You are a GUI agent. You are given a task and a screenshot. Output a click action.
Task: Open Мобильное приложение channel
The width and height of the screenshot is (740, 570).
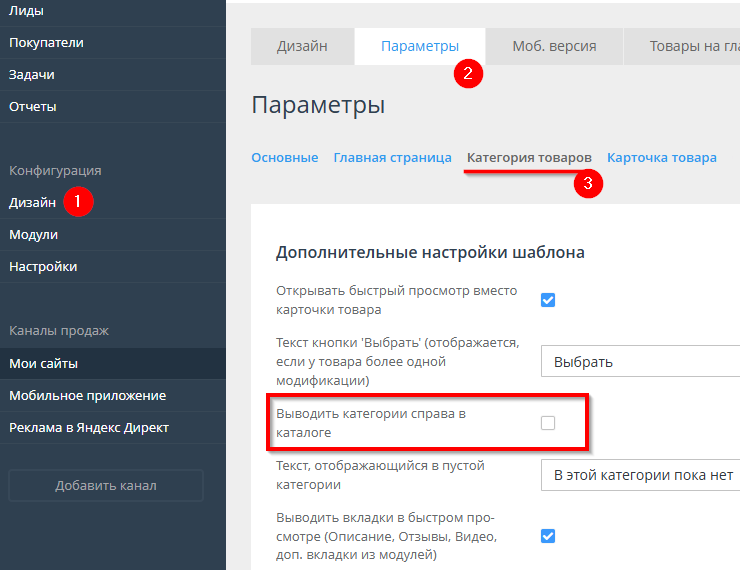click(87, 396)
